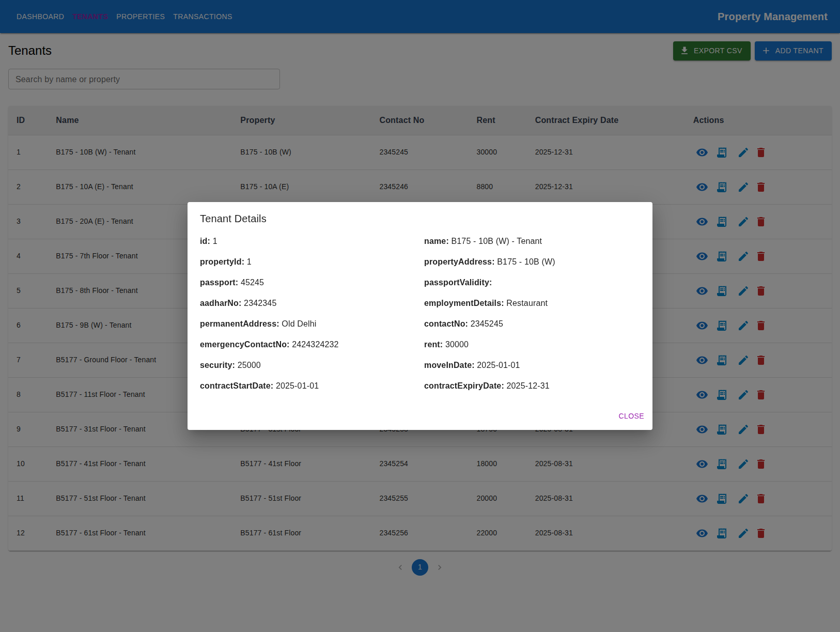Viewport: 840px width, 632px height.
Task: Edit the B175 - 20A (E) tenant entry
Action: (x=743, y=221)
